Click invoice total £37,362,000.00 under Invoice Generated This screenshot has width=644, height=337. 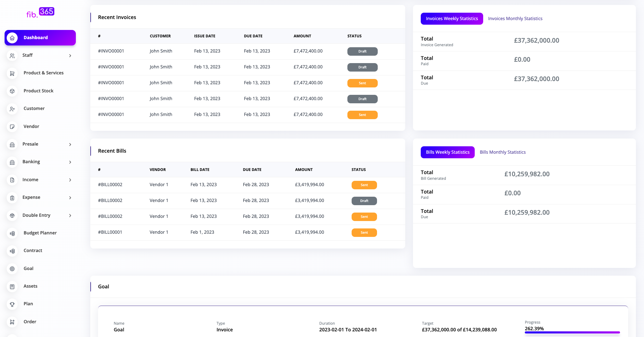536,41
